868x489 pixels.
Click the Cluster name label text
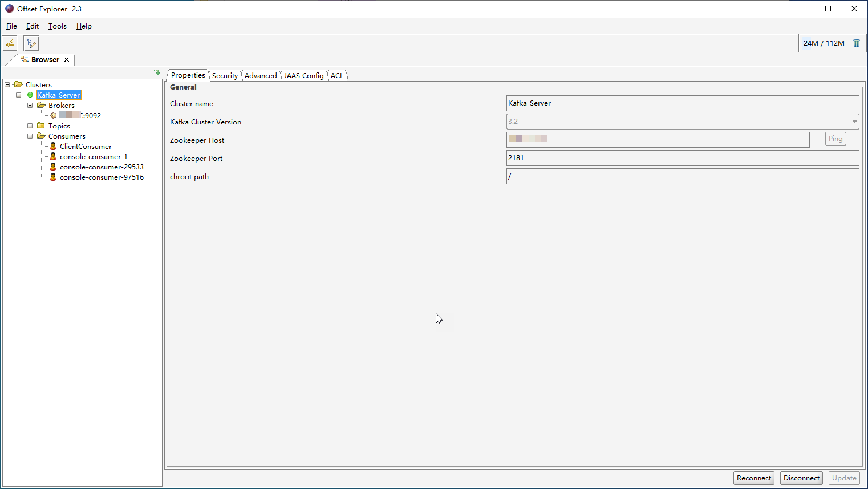pyautogui.click(x=192, y=103)
